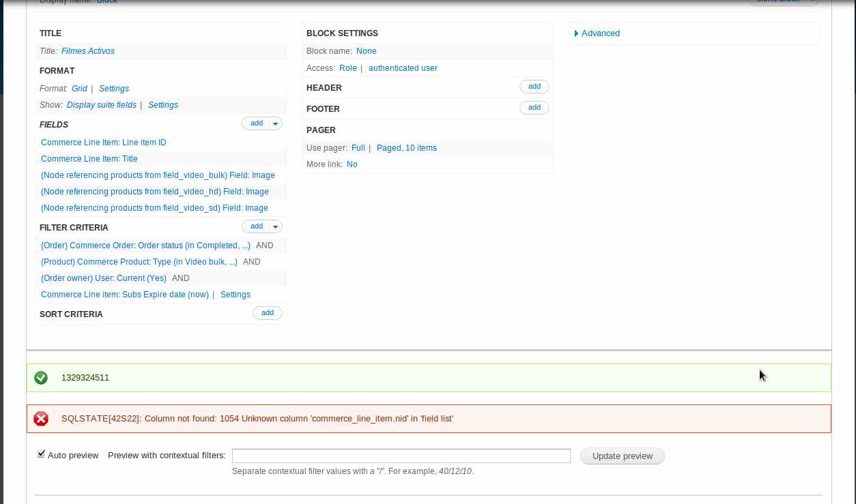This screenshot has height=504, width=856.
Task: Open Commerce Line Item: Line item ID field
Action: point(104,143)
